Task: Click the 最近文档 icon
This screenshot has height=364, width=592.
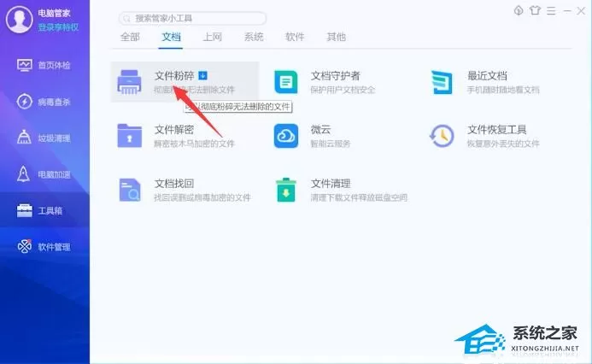Action: (x=442, y=82)
